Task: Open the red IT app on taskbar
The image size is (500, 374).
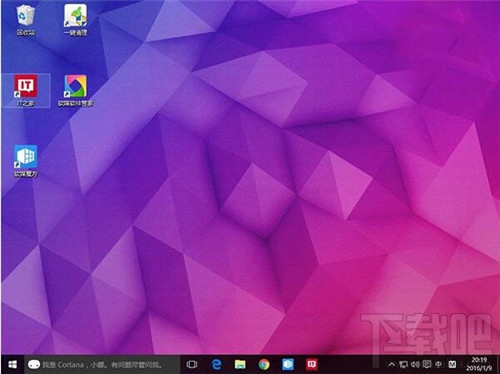Action: click(312, 364)
